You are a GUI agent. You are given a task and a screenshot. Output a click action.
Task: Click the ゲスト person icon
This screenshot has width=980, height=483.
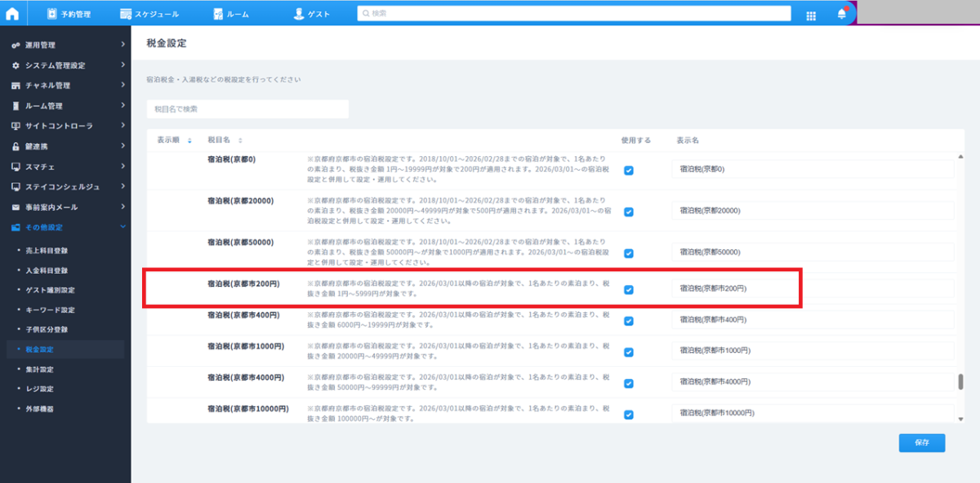pyautogui.click(x=298, y=14)
